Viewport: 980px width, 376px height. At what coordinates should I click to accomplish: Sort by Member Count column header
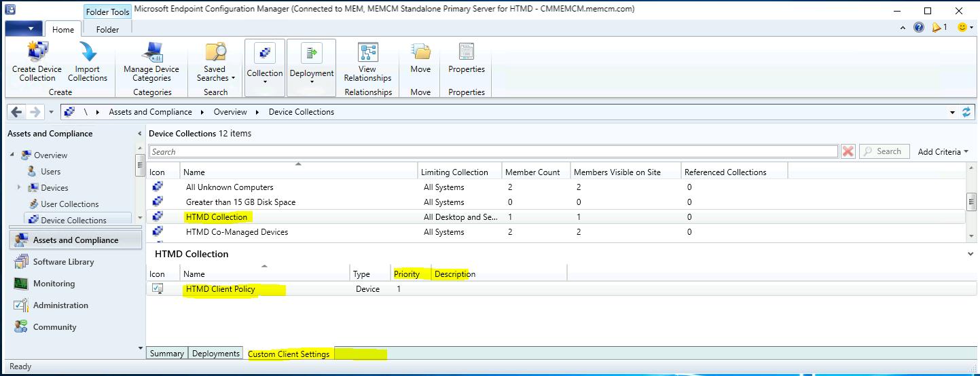point(536,172)
